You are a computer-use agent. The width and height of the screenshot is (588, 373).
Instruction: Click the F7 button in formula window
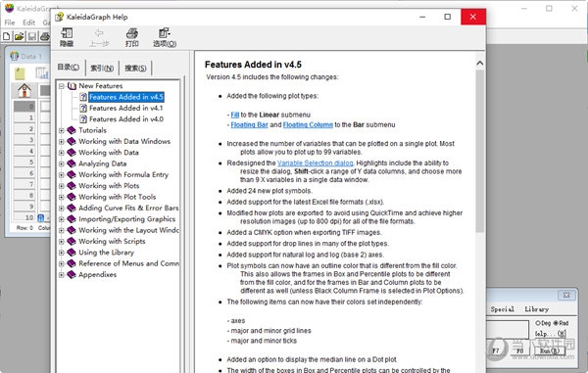click(x=496, y=350)
